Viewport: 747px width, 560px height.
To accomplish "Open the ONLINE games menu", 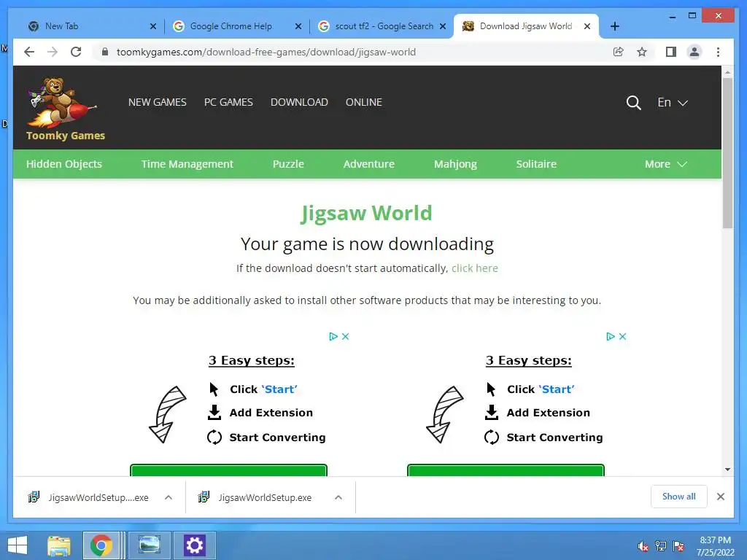I will [x=363, y=102].
